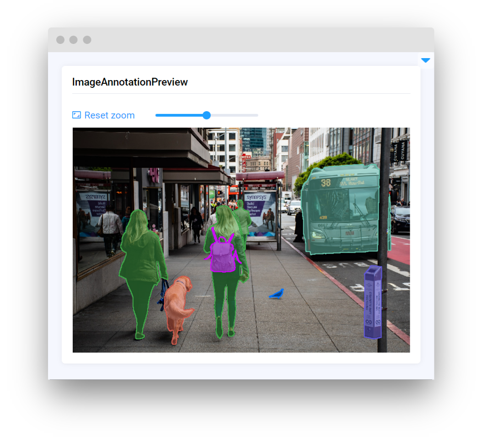Image resolution: width=482 pixels, height=448 pixels.
Task: Expand the blue dropdown arrow at the panel corner
Action: point(425,60)
